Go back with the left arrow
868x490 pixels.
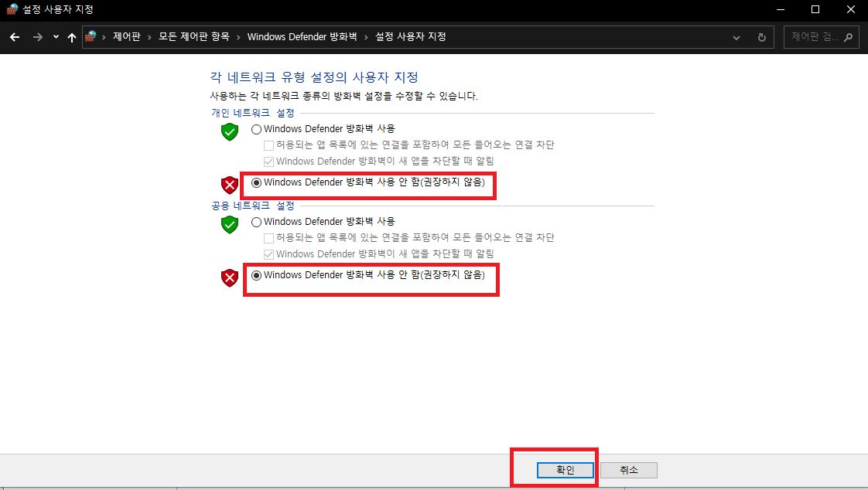tap(15, 37)
